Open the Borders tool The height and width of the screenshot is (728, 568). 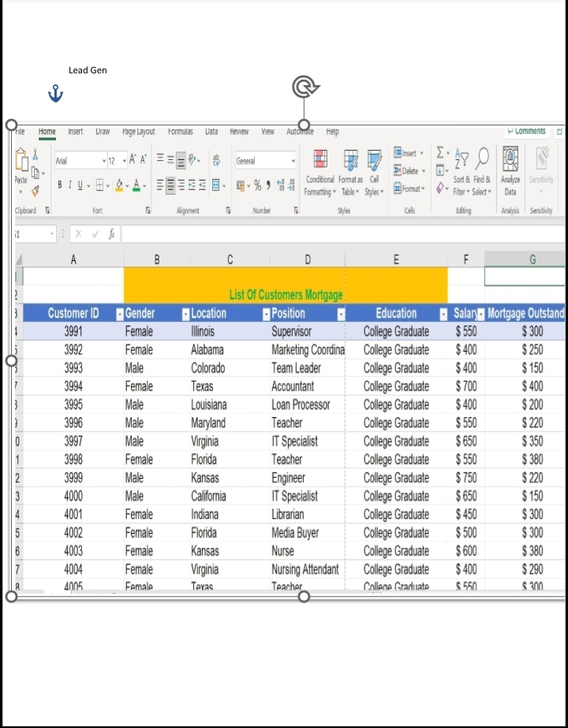click(x=99, y=185)
